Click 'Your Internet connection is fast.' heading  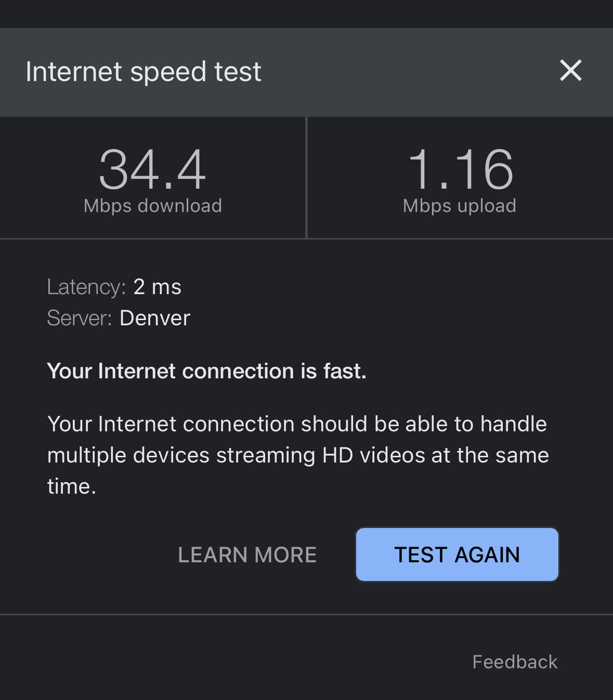pos(206,371)
